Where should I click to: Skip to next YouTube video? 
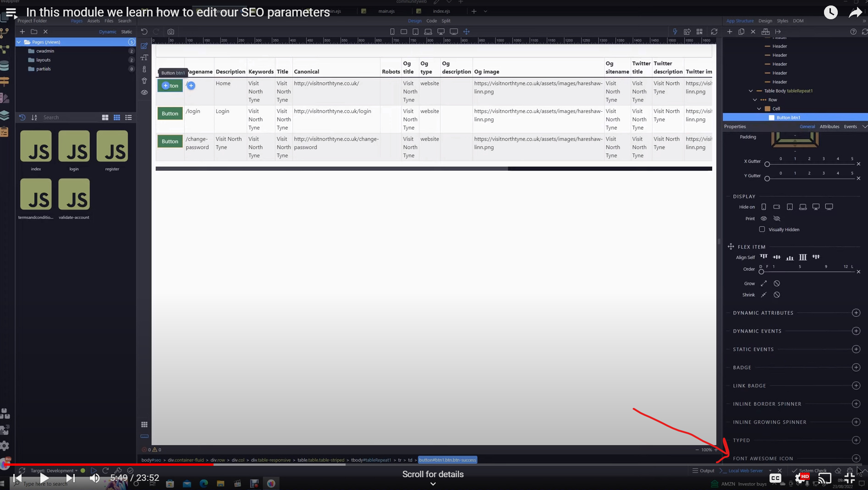70,478
